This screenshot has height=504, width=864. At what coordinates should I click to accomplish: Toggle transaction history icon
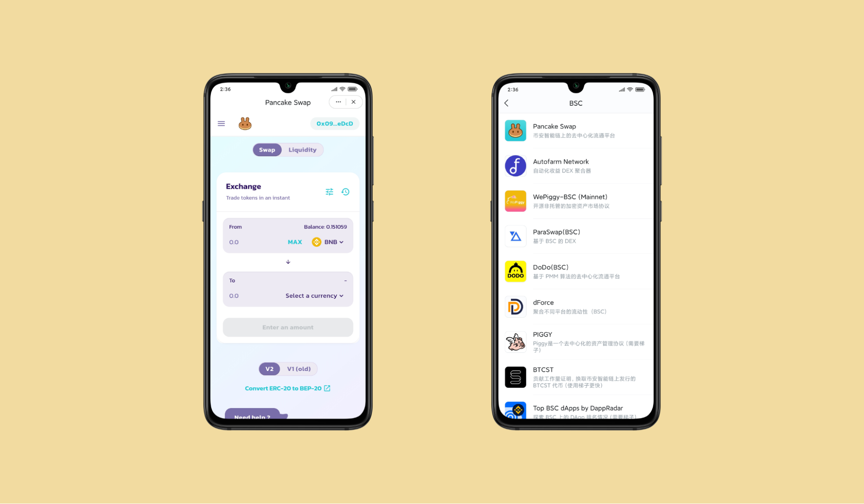point(345,191)
